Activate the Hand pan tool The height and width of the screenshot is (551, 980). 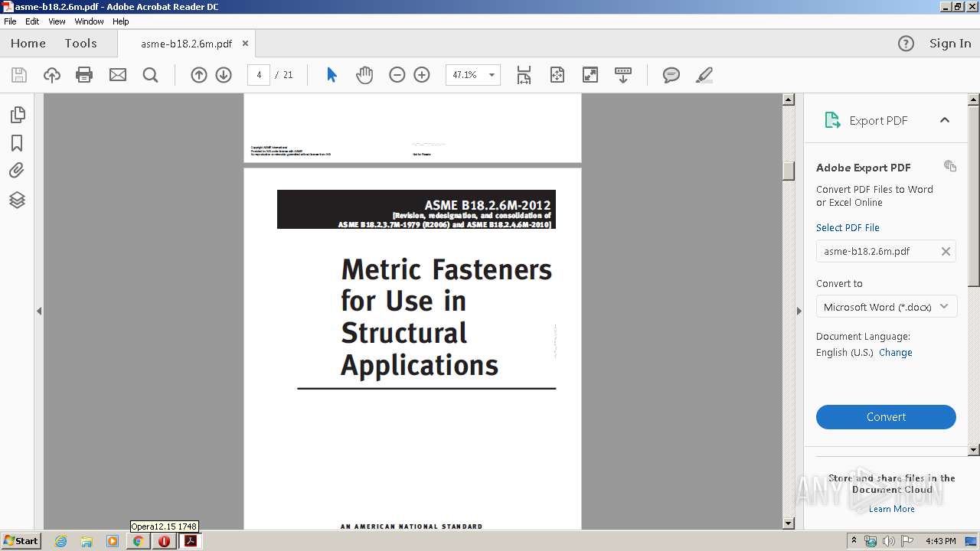tap(364, 75)
